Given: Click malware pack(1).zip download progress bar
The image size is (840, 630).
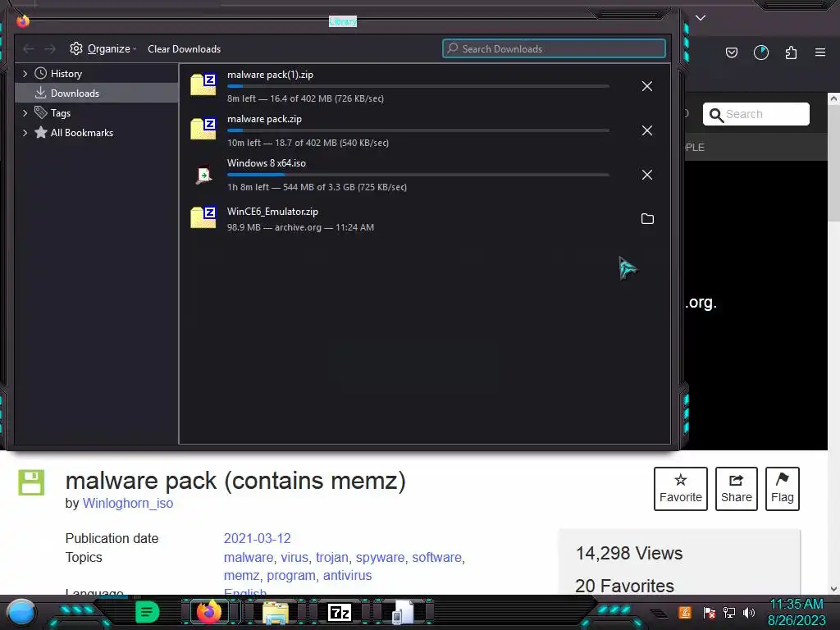Looking at the screenshot, I should point(418,86).
